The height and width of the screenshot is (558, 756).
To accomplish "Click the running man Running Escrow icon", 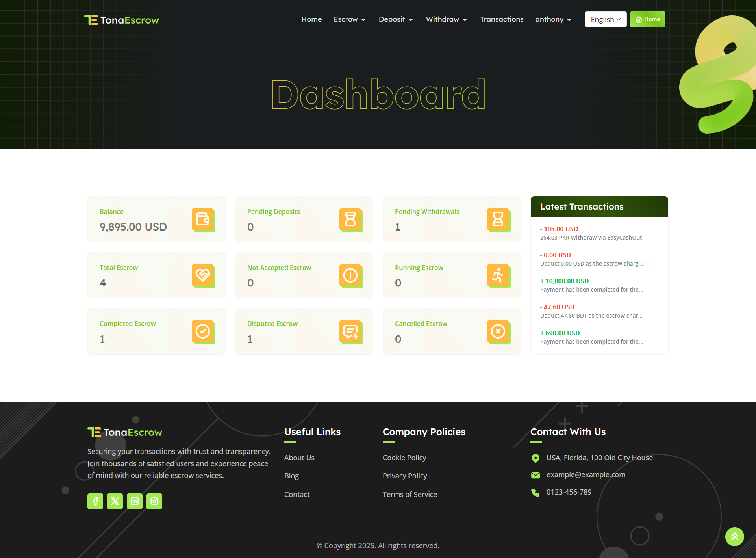I will click(498, 275).
